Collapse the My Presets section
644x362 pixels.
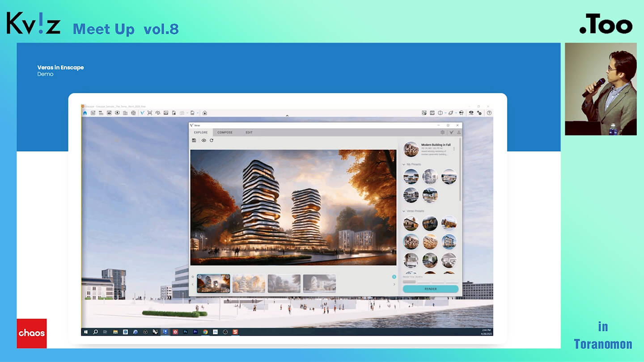[x=404, y=164]
